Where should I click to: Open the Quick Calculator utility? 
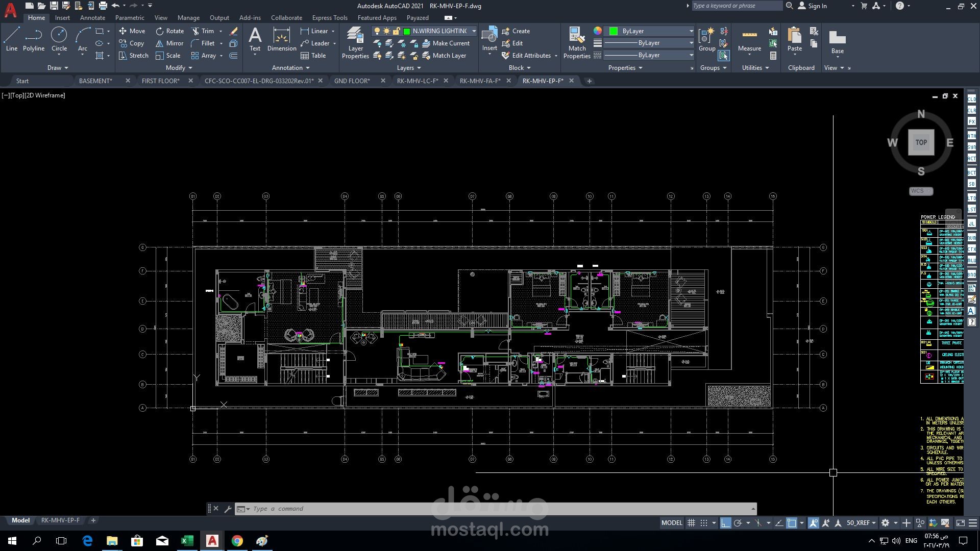[773, 56]
